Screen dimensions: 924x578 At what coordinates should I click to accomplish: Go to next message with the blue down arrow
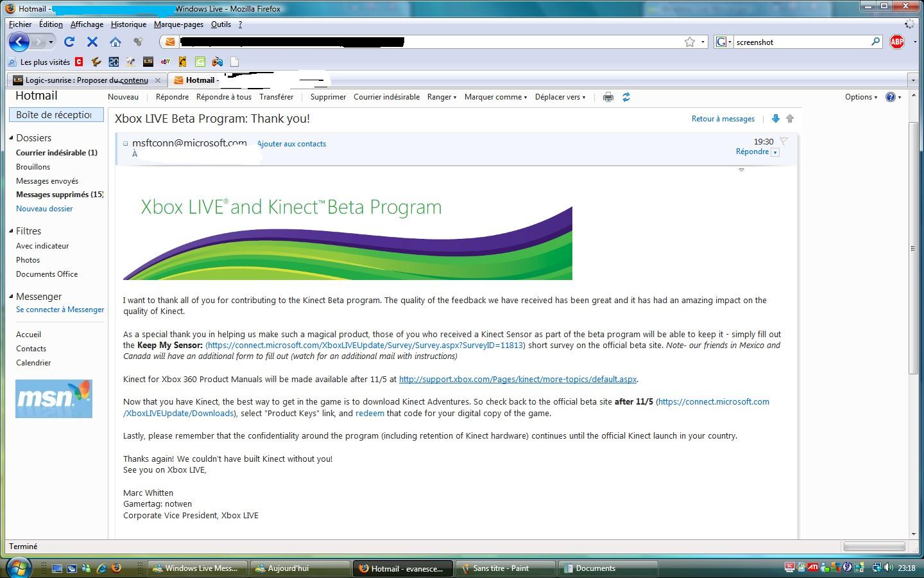pos(775,119)
